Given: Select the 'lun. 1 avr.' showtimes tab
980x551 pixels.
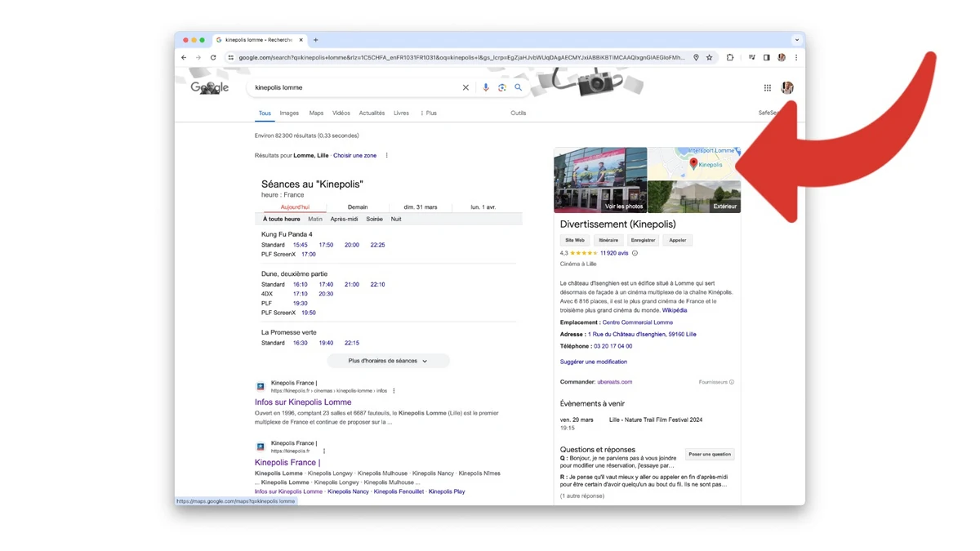Looking at the screenshot, I should click(x=483, y=207).
